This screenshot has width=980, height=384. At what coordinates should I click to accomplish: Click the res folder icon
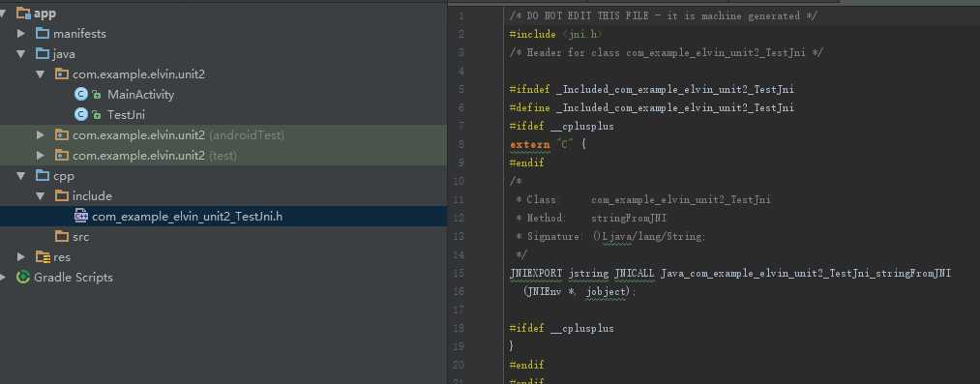pyautogui.click(x=43, y=256)
